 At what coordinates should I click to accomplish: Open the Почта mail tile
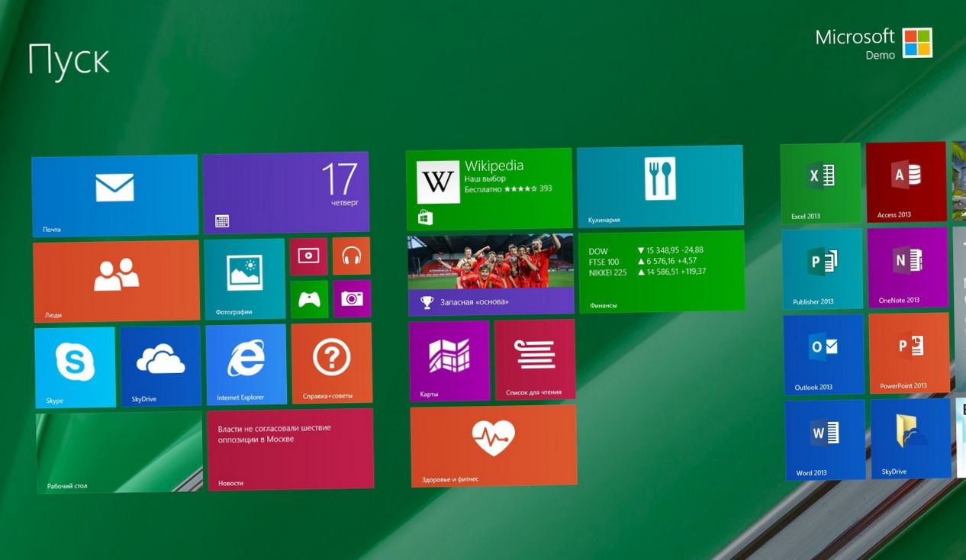(x=114, y=195)
